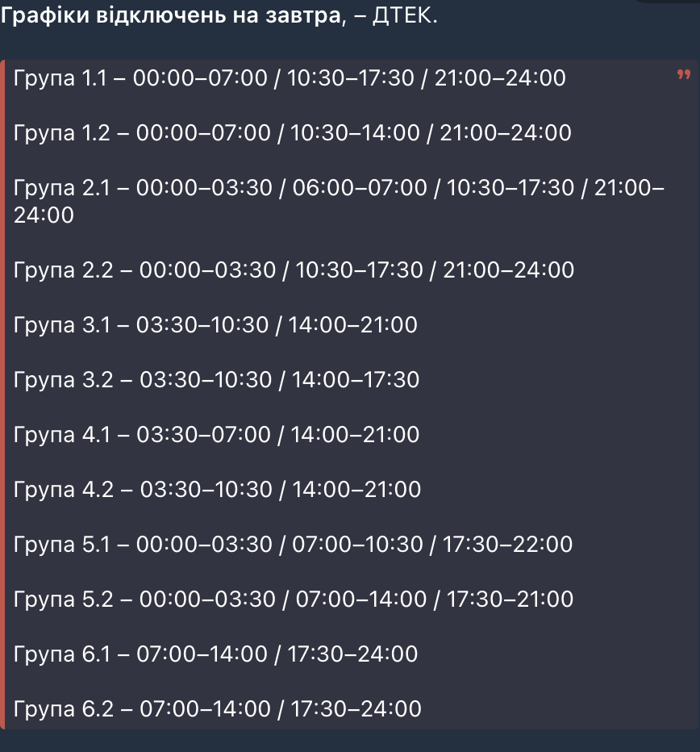The height and width of the screenshot is (752, 700).
Task: Click the 07:00–14:00 slot in Група 5.2
Action: [x=361, y=599]
